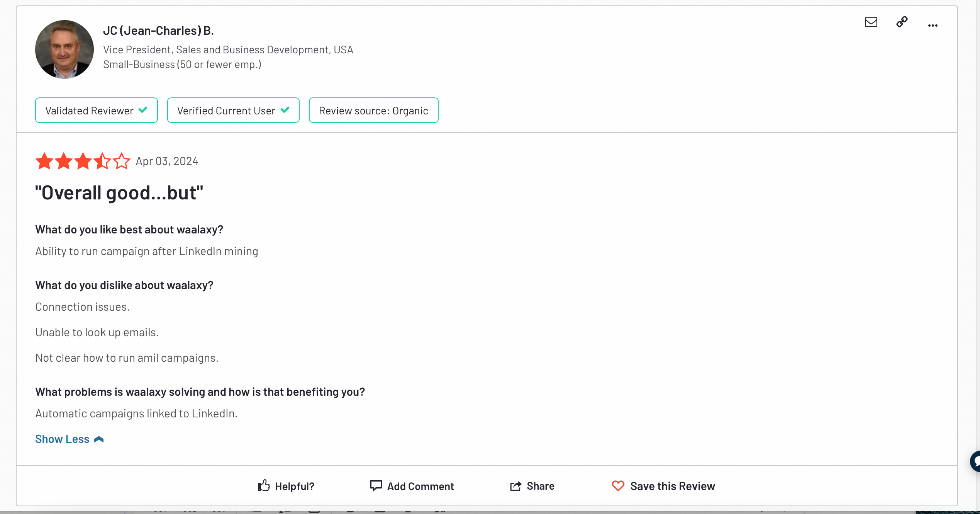Click the review title "Overall good...but"
This screenshot has width=980, height=514.
119,192
